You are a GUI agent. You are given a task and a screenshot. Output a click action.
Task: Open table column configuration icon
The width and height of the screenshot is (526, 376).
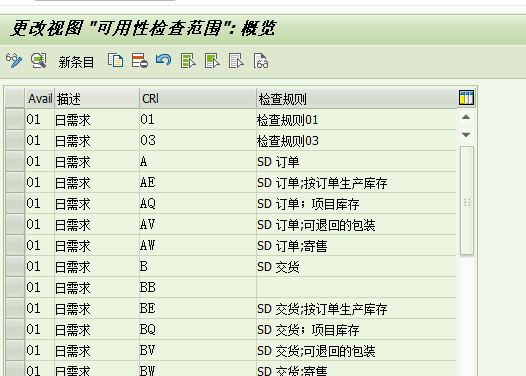click(466, 98)
